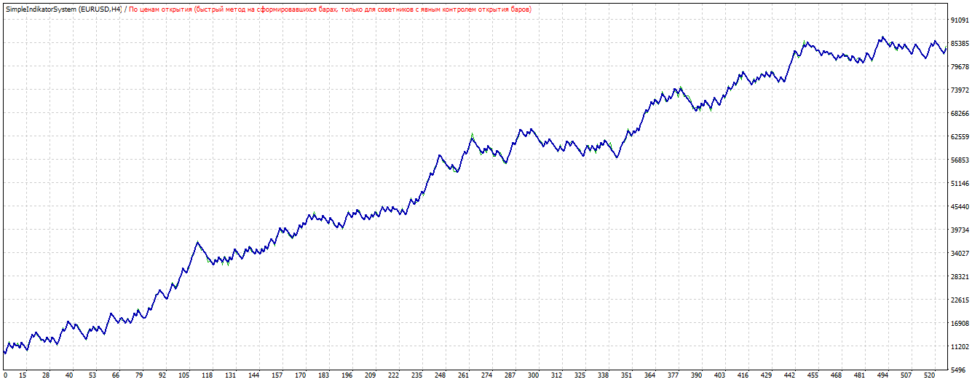The width and height of the screenshot is (980, 382).
Task: Select the 274 trade-number axis label
Action: click(487, 375)
